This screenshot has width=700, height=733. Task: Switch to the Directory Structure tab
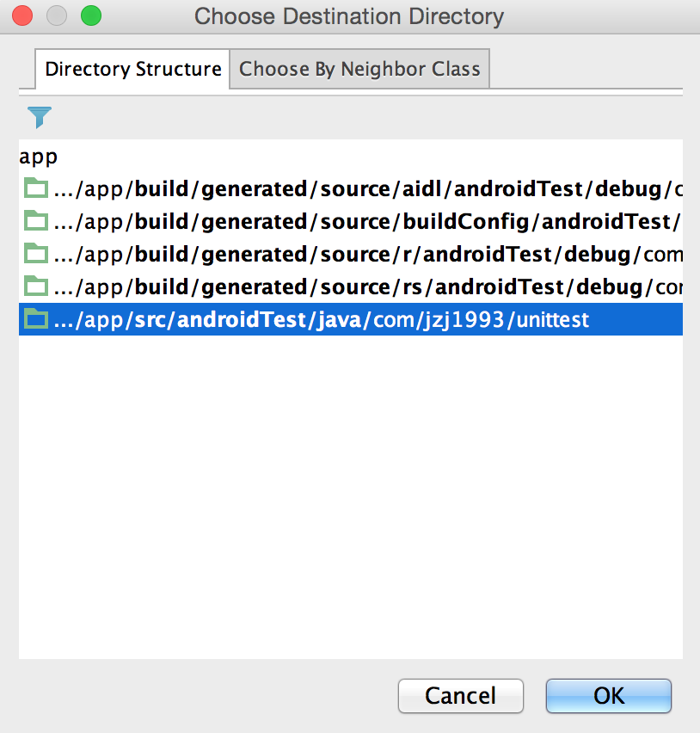(132, 70)
